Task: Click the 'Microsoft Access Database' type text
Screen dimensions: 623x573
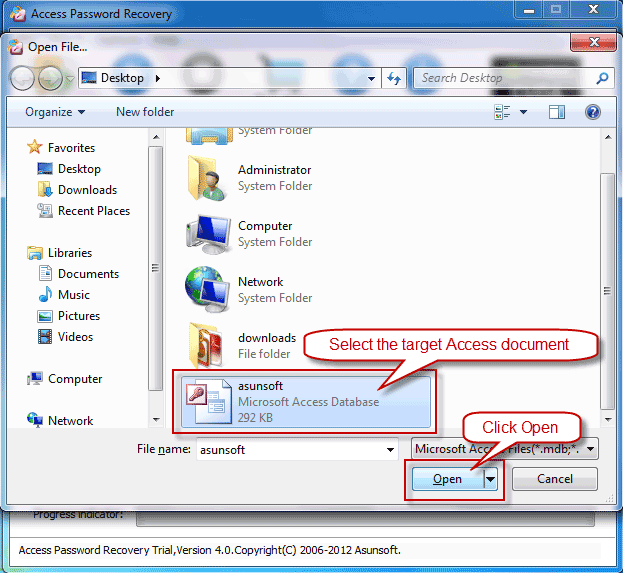Action: [308, 402]
